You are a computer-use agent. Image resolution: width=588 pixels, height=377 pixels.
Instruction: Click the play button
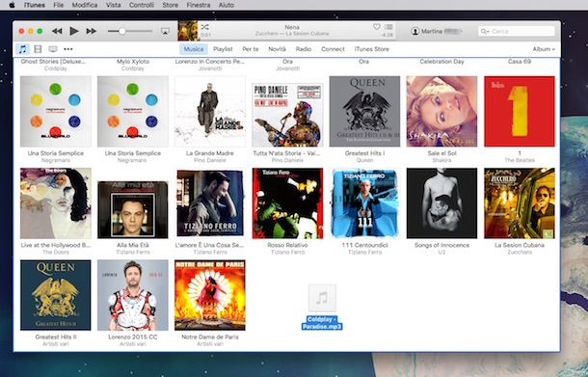74,31
